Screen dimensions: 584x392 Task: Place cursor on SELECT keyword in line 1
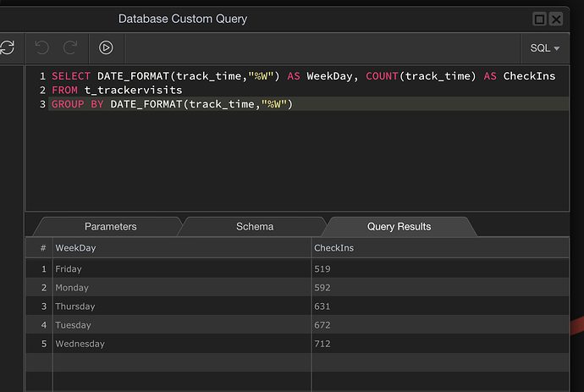click(71, 76)
